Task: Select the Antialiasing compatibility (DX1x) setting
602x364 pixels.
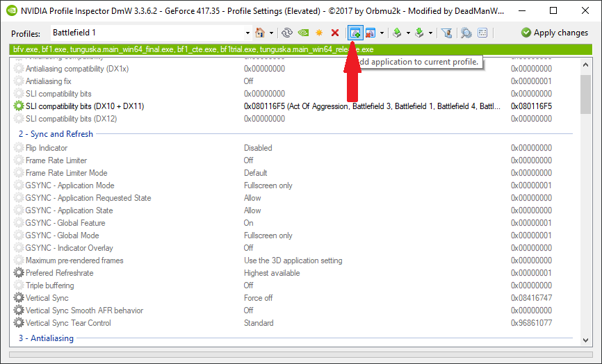Action: [77, 69]
